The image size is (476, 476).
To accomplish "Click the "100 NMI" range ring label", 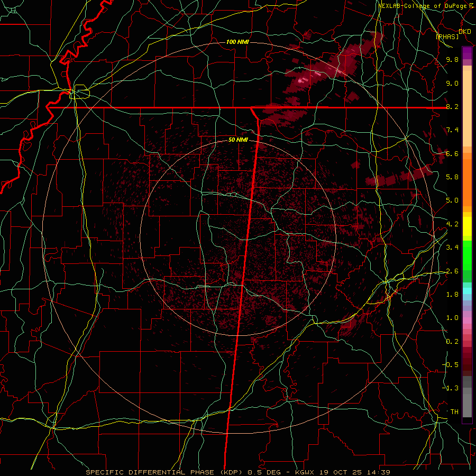I will [237, 42].
